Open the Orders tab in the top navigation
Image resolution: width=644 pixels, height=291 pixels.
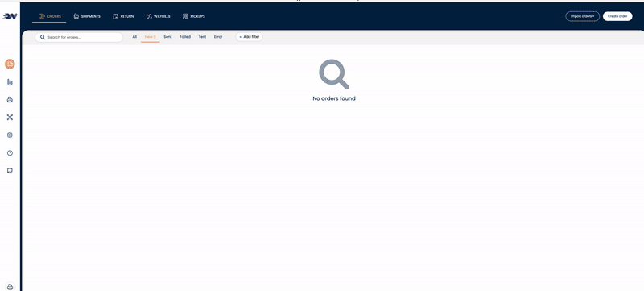coord(50,16)
